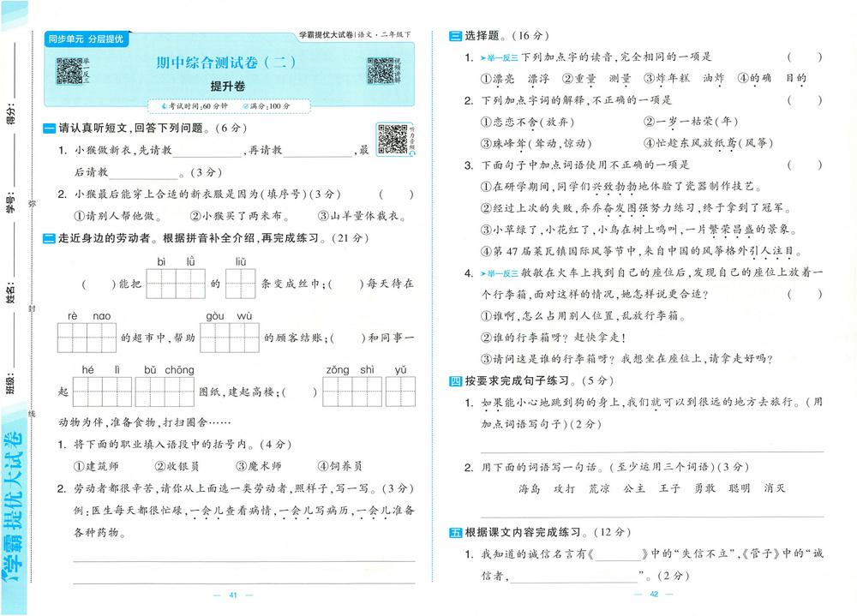Click the blank after 信者,
Screen dimensions: 857x616
(x=574, y=577)
